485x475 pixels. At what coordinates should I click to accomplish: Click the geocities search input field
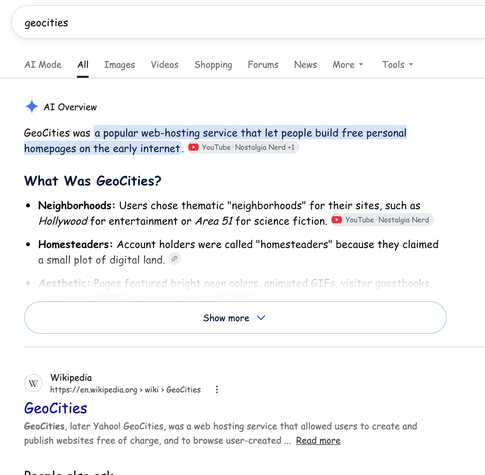click(248, 23)
